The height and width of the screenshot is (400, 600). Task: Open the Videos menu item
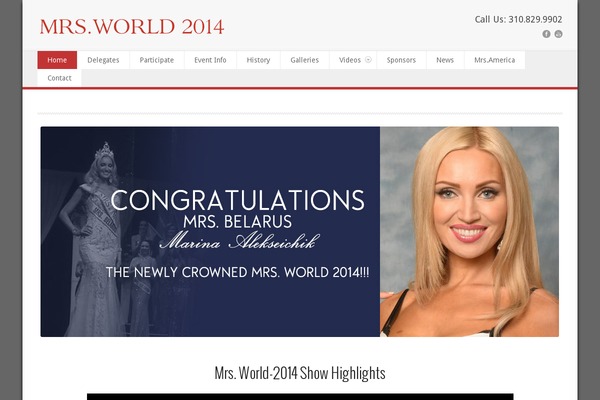[350, 60]
